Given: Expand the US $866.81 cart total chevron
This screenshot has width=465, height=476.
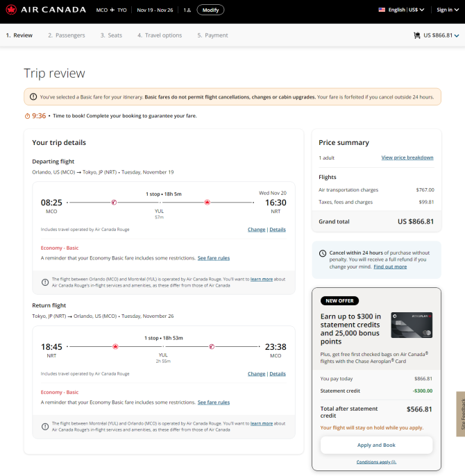Looking at the screenshot, I should (457, 35).
